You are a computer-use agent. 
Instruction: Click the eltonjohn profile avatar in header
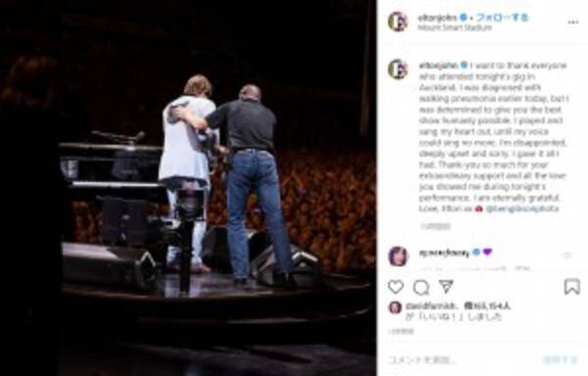[x=398, y=22]
